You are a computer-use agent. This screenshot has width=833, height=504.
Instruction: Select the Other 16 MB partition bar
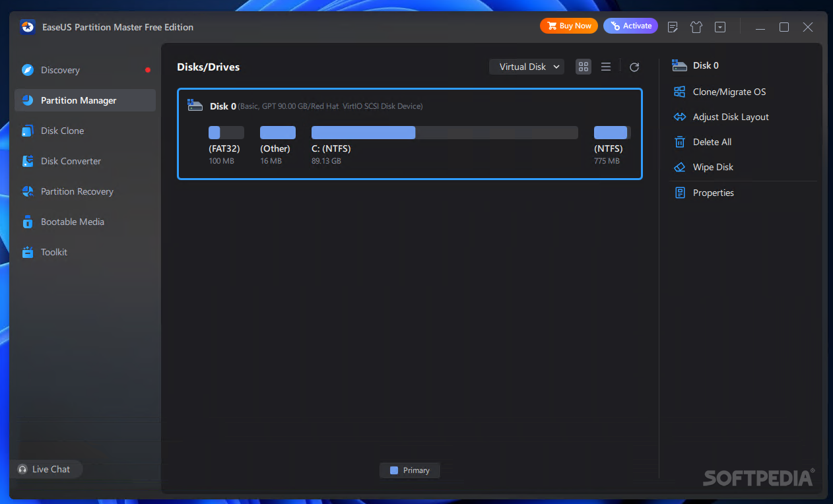(x=278, y=133)
